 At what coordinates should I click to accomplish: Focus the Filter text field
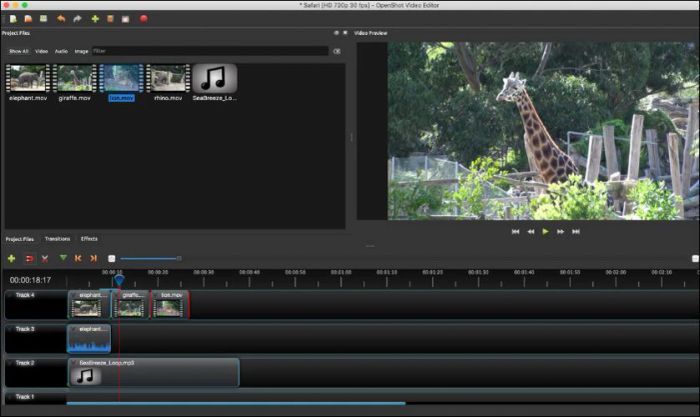point(210,51)
